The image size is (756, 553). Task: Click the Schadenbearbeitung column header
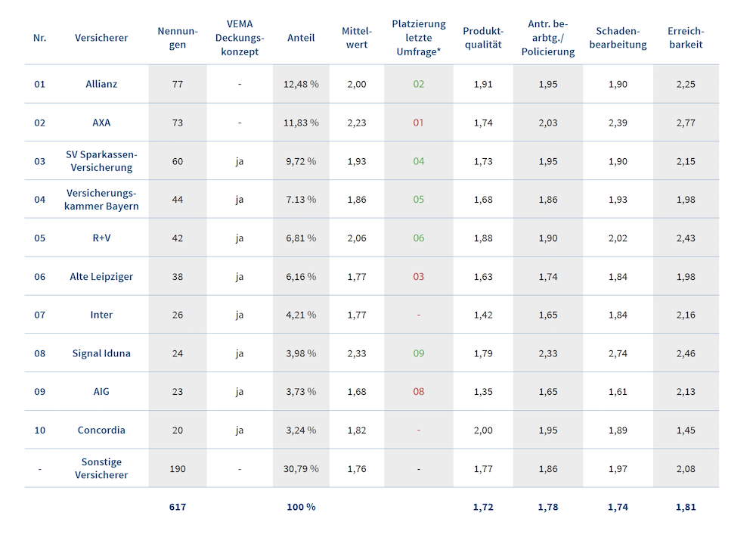click(x=618, y=38)
